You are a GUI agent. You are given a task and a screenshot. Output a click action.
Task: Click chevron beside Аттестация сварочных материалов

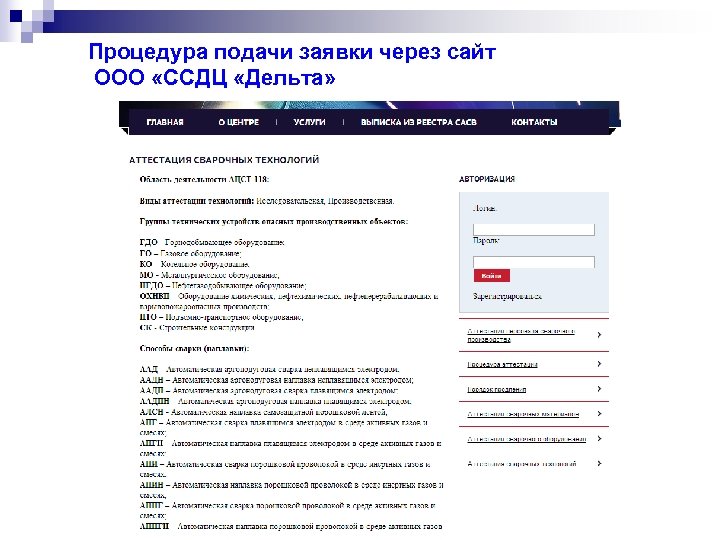coord(599,413)
